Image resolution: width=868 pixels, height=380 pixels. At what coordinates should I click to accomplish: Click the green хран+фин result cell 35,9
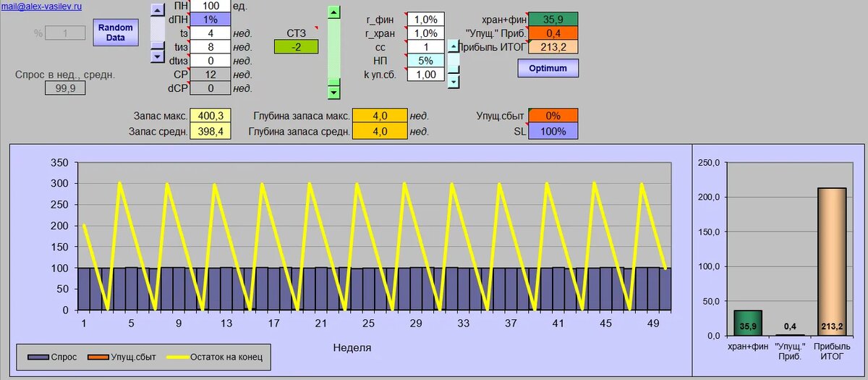click(553, 19)
